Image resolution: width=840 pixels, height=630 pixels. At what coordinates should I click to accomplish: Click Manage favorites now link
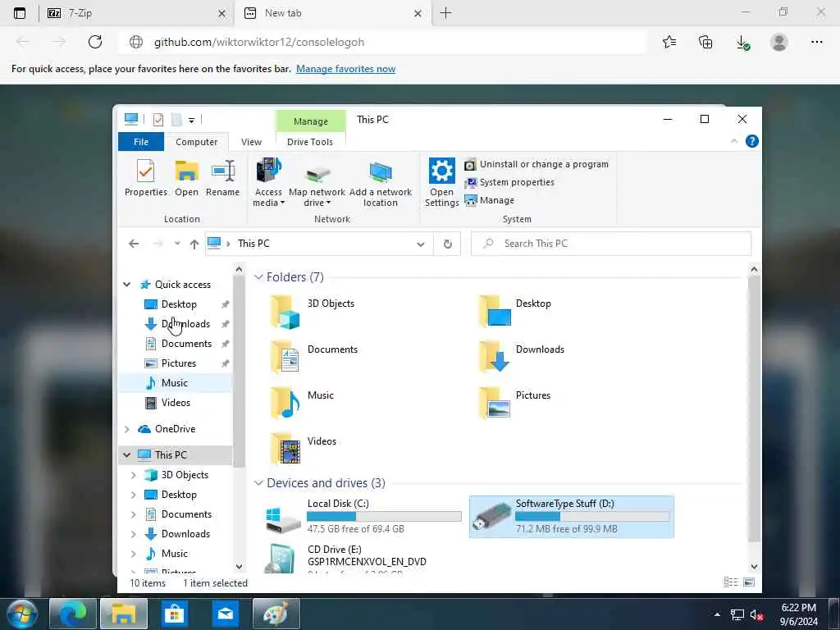pos(345,69)
